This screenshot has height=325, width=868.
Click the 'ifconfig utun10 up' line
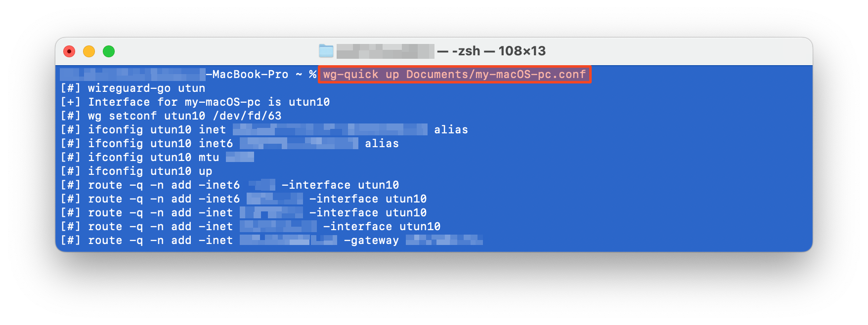[x=136, y=171]
